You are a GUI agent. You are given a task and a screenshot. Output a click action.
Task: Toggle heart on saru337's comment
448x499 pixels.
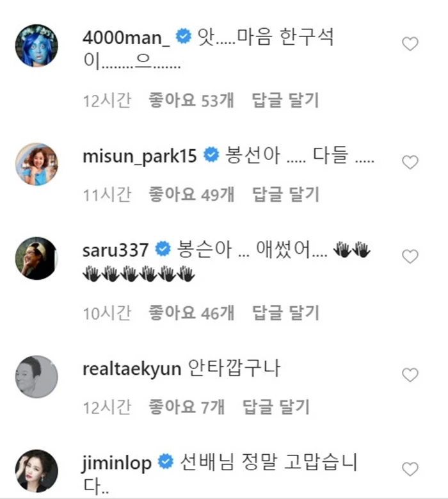point(409,256)
